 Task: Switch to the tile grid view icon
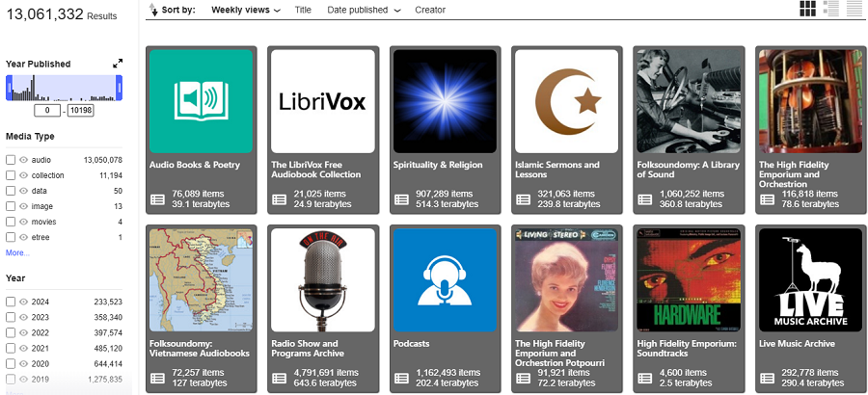point(807,9)
